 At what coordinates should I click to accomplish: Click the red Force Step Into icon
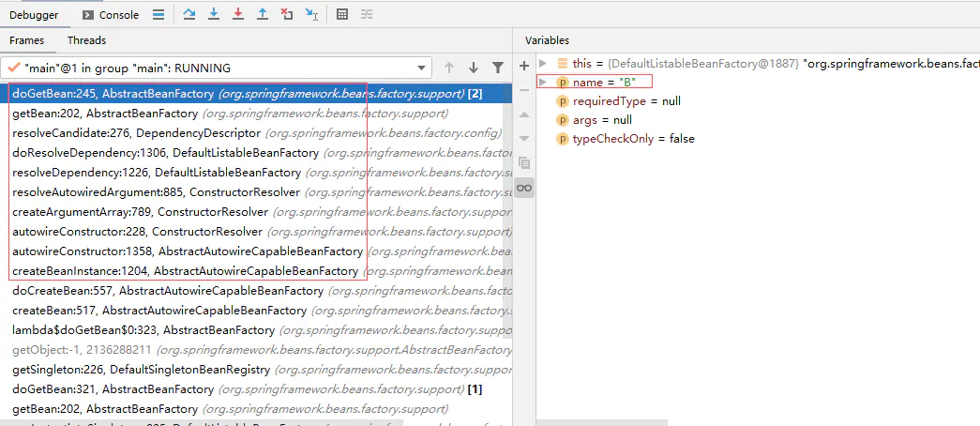tap(238, 14)
